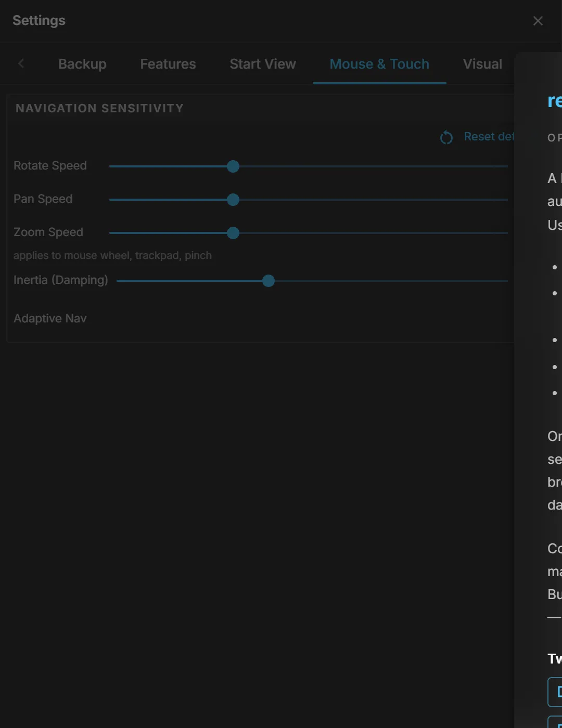The image size is (562, 728).
Task: Click the Inertia (Damping) label
Action: [61, 280]
